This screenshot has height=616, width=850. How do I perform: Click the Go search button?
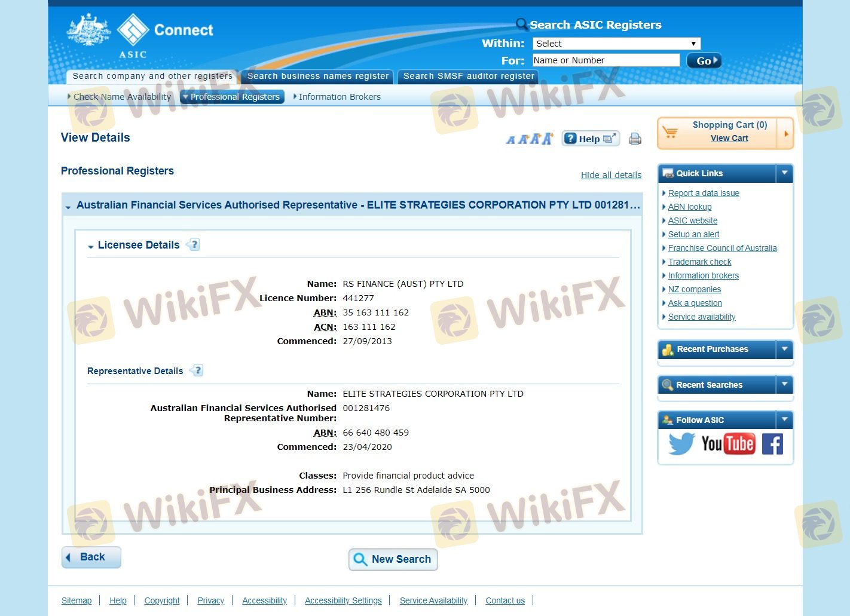(x=704, y=60)
